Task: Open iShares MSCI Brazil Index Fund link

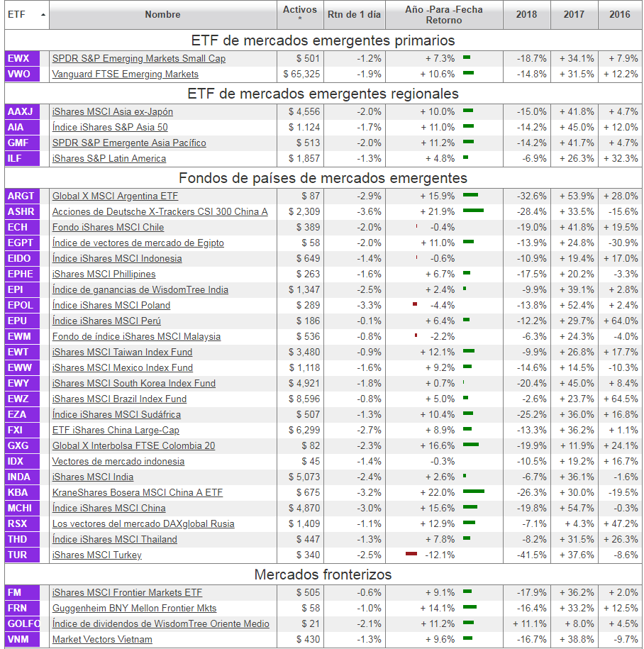Action: point(120,399)
